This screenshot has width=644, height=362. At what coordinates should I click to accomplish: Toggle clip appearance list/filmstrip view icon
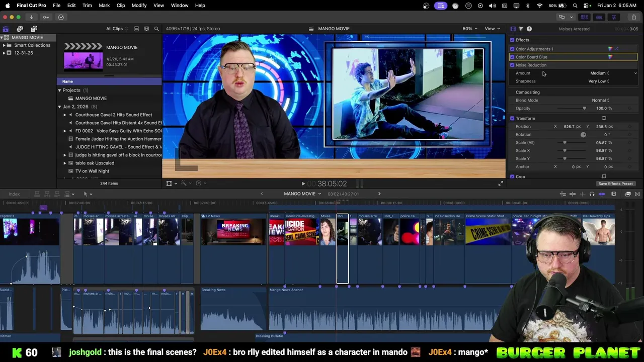tap(136, 29)
